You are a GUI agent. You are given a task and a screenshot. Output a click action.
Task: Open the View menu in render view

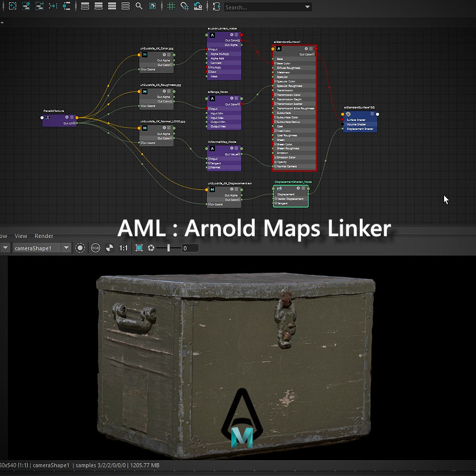click(x=21, y=236)
